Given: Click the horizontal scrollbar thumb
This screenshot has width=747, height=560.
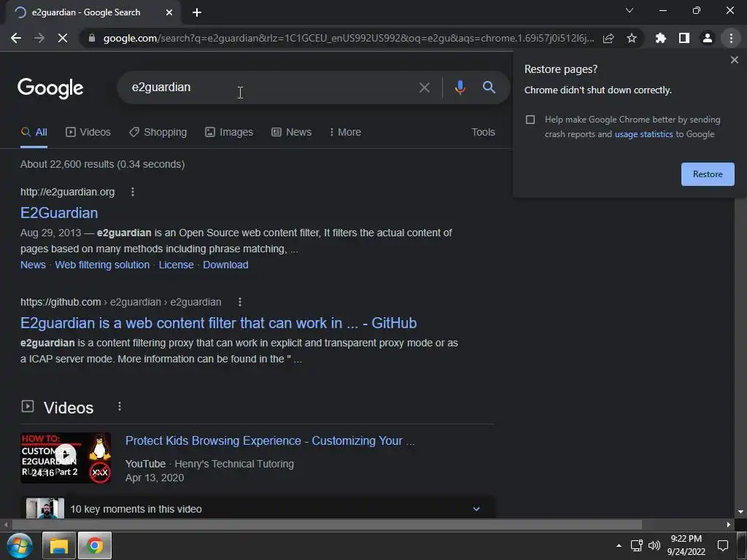Looking at the screenshot, I should tap(327, 525).
